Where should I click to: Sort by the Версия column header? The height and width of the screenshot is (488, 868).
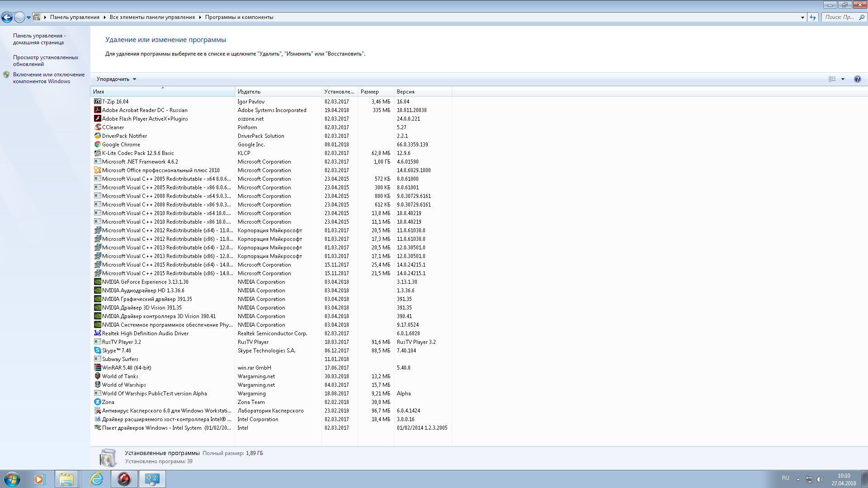423,92
